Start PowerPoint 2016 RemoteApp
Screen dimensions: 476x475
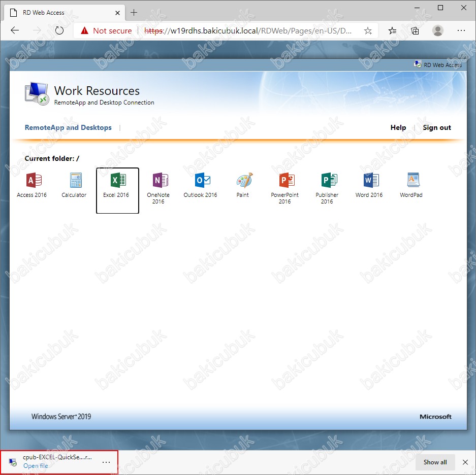285,188
